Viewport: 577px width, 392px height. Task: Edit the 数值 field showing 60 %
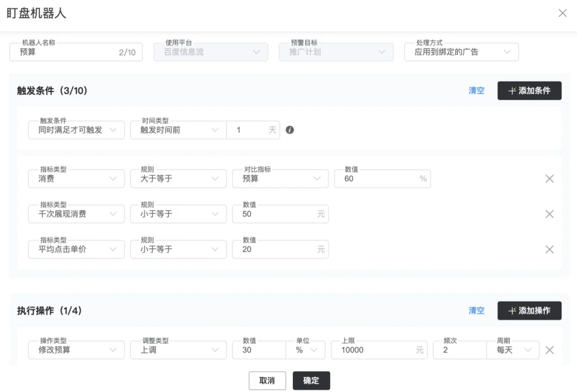click(x=383, y=179)
